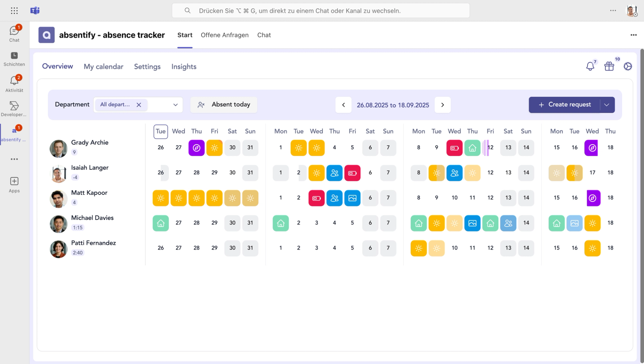This screenshot has height=364, width=644.
Task: Click the Create request button
Action: [x=565, y=105]
